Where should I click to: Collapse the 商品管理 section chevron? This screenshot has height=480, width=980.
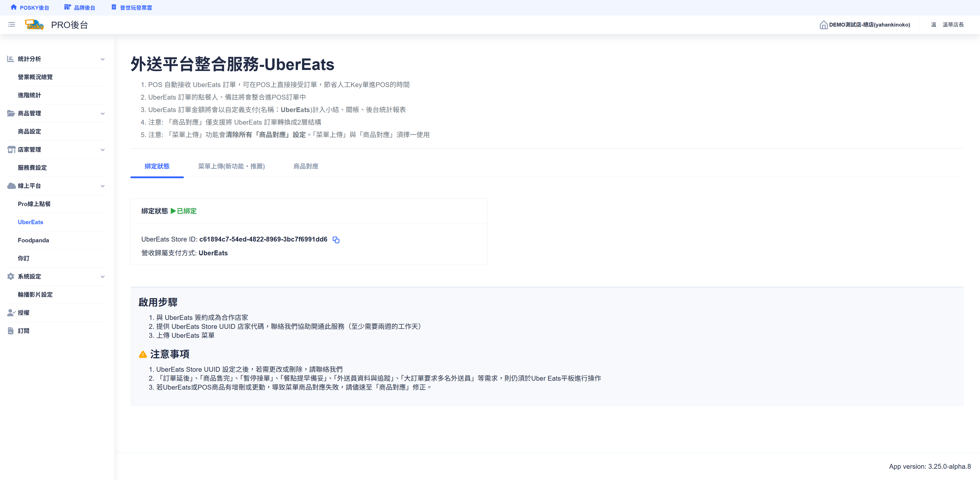[102, 113]
